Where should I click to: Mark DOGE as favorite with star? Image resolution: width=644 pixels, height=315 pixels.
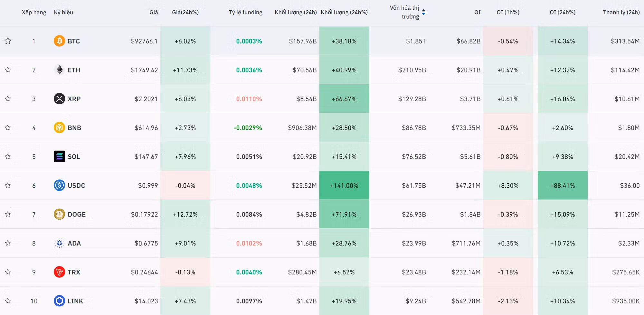8,214
